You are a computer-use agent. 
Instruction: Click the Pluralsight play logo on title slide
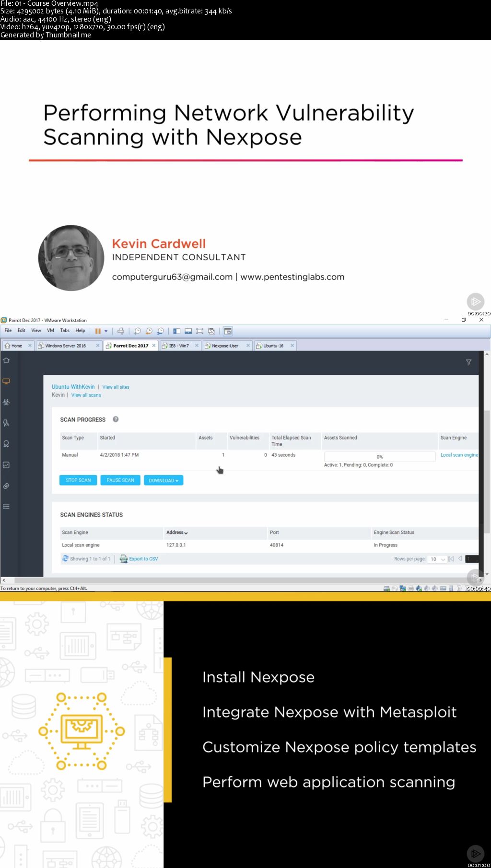pyautogui.click(x=476, y=301)
